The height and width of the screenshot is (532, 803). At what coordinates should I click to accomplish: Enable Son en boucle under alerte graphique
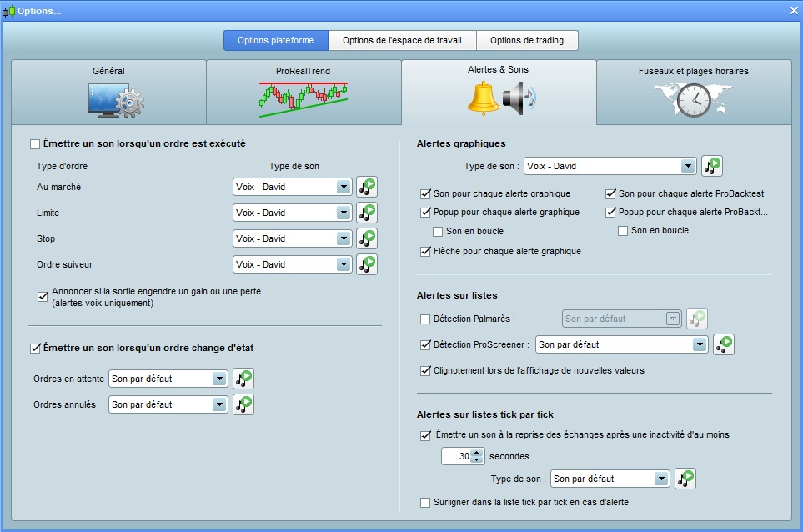pyautogui.click(x=438, y=232)
